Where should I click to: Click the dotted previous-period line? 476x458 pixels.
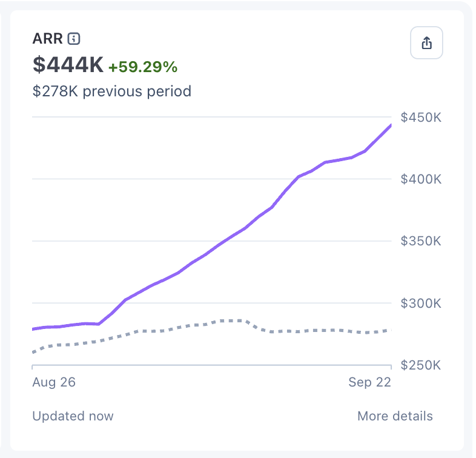tap(213, 323)
